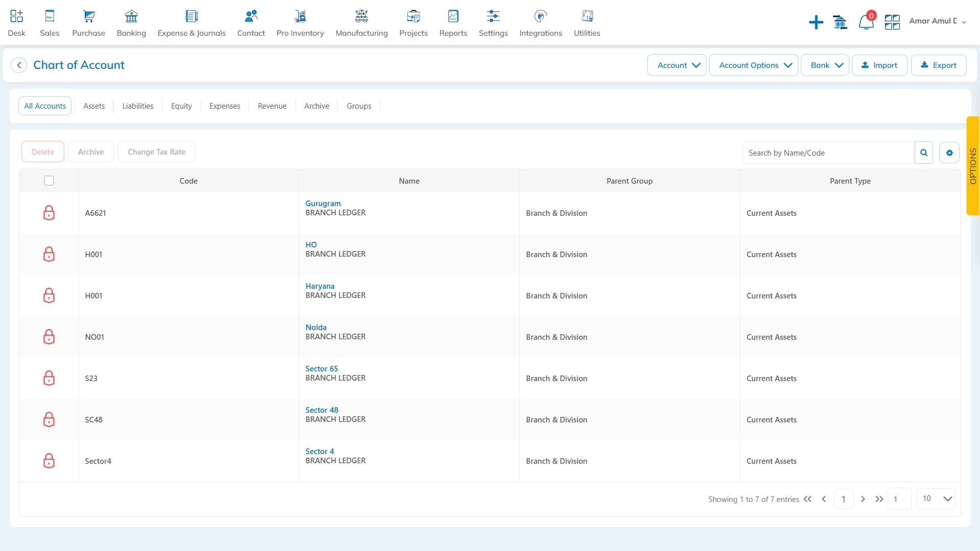Go to the previous page arrow
Viewport: 980px width, 551px height.
824,499
